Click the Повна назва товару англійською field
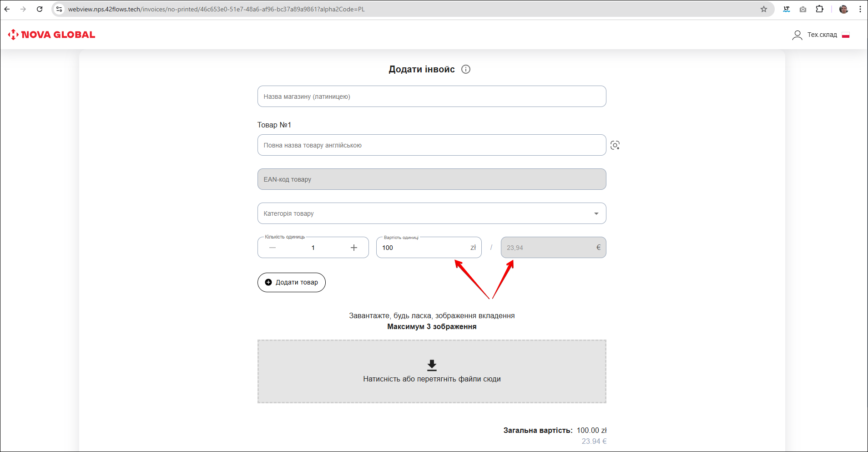868x452 pixels. (x=431, y=145)
